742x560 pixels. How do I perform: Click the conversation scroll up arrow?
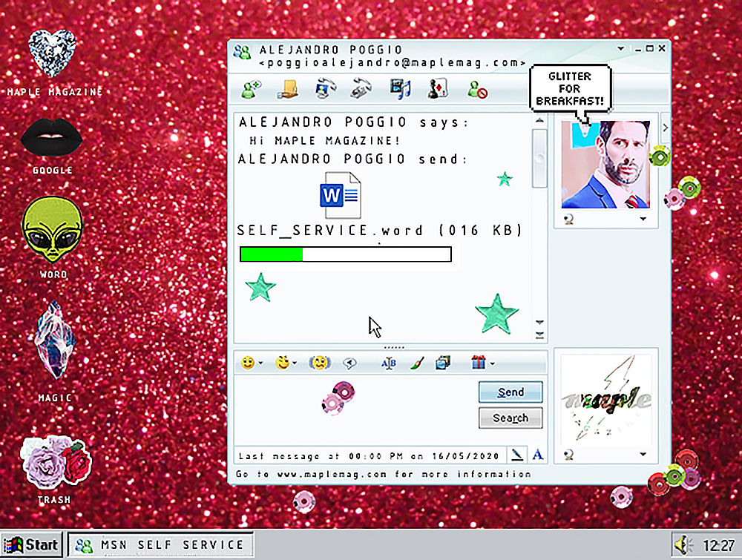pos(539,121)
